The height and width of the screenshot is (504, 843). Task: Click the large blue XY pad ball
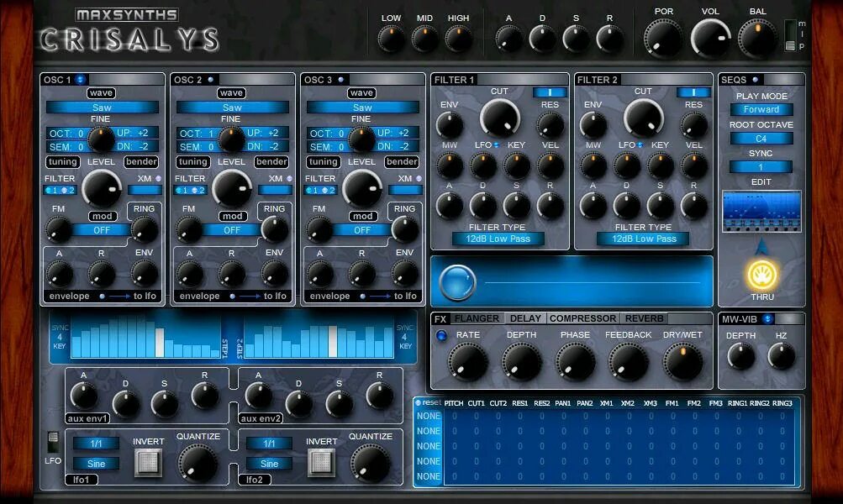(x=457, y=282)
